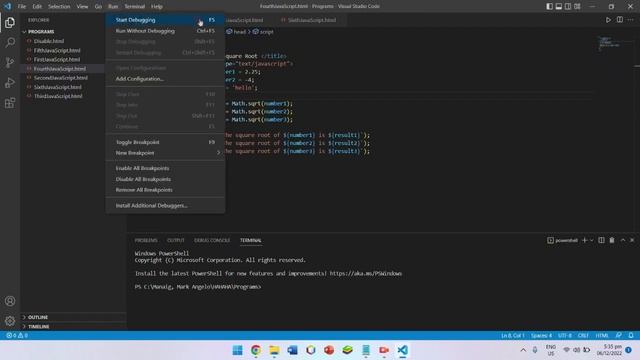Change encoding via UTF-8 status item
This screenshot has width=640, height=360.
point(565,335)
